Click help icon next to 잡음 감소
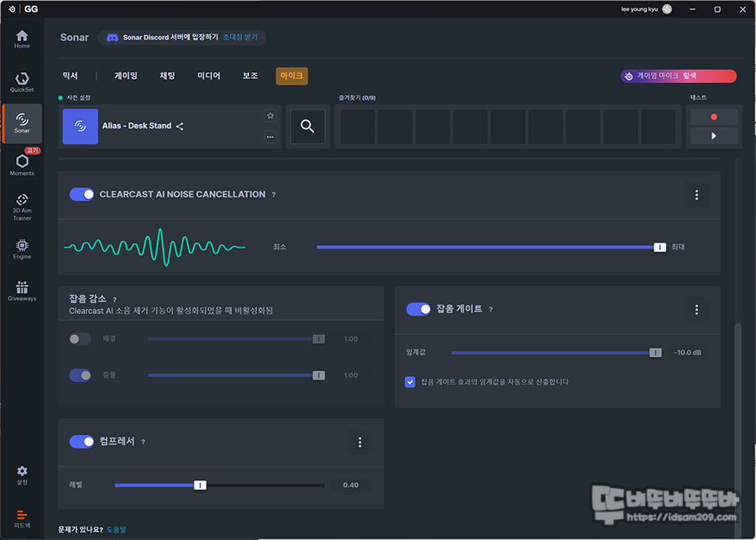Viewport: 756px width, 540px height. coord(114,300)
